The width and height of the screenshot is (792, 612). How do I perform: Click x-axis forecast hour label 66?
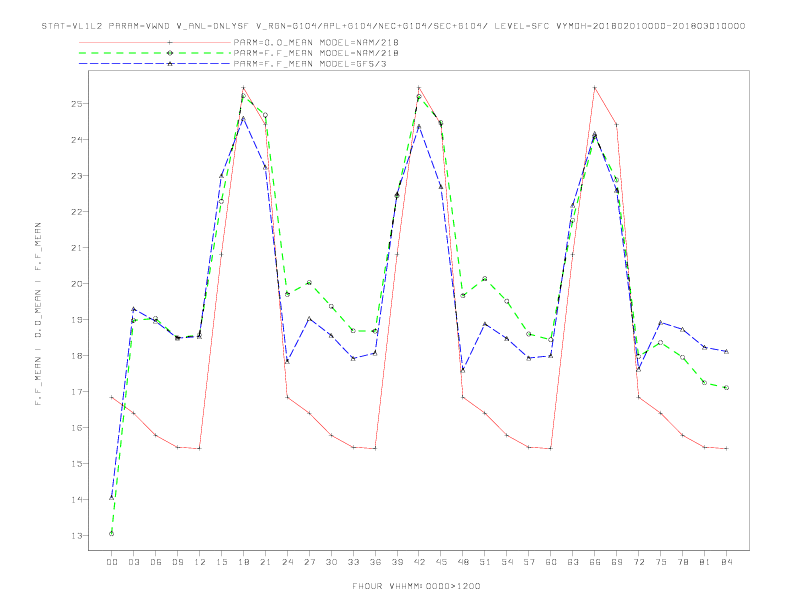tap(595, 562)
